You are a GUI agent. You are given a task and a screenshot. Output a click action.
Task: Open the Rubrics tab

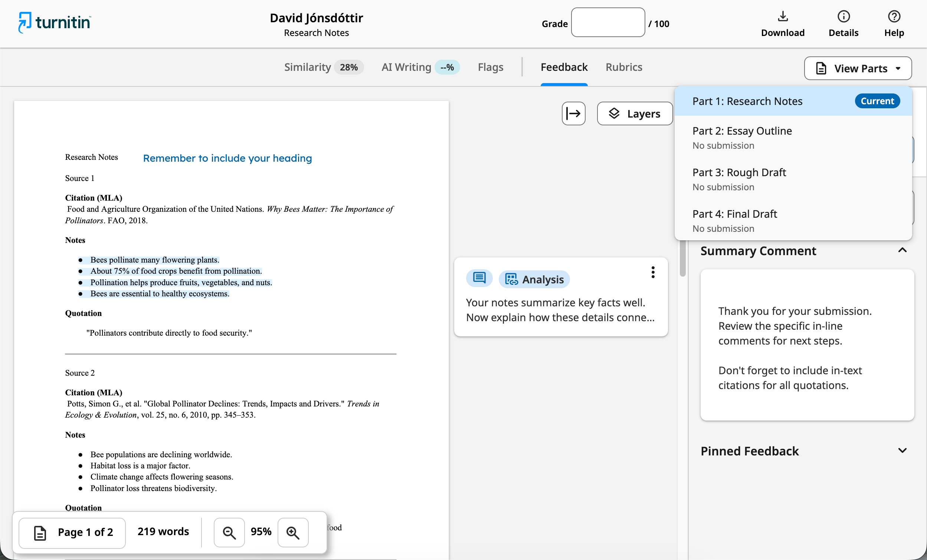623,67
